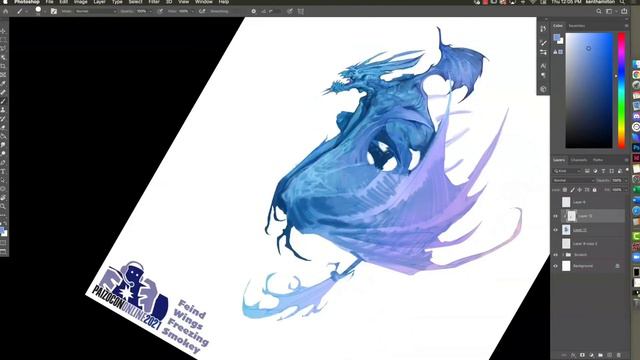Select the Move tool in the toolbar
640x360 pixels.
pyautogui.click(x=3, y=31)
